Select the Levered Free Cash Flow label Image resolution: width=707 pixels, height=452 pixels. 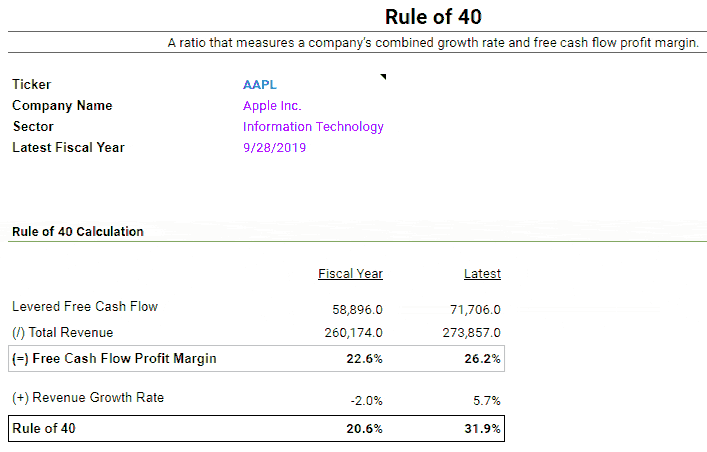[x=85, y=306]
